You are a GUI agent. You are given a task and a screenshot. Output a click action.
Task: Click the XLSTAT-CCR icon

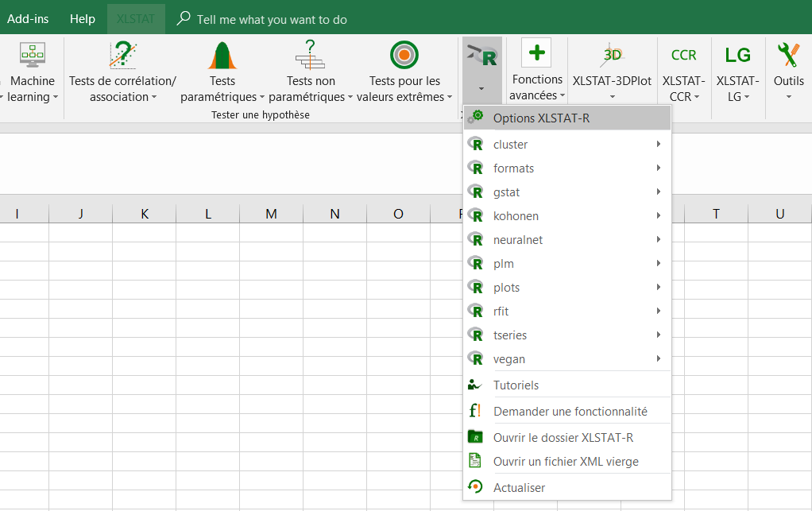pyautogui.click(x=683, y=55)
